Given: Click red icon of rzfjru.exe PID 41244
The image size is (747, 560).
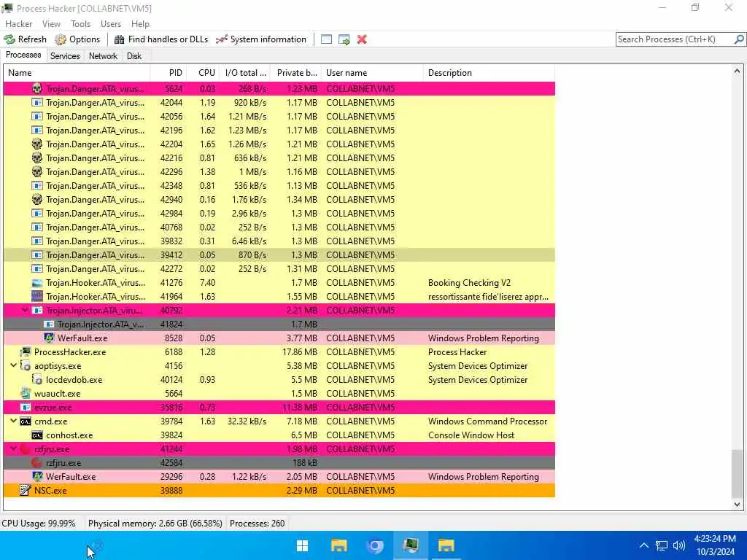Looking at the screenshot, I should click(26, 449).
